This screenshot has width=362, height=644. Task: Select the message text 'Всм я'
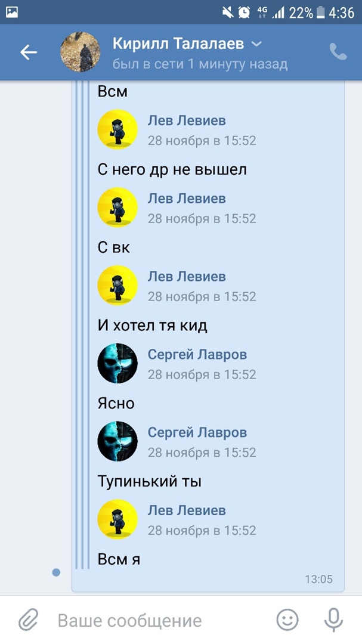pos(119,559)
